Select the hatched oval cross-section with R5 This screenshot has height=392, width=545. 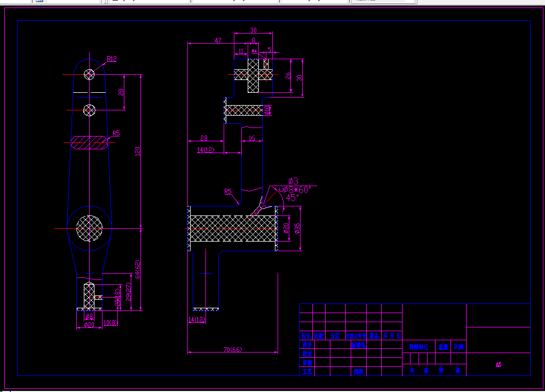point(89,143)
